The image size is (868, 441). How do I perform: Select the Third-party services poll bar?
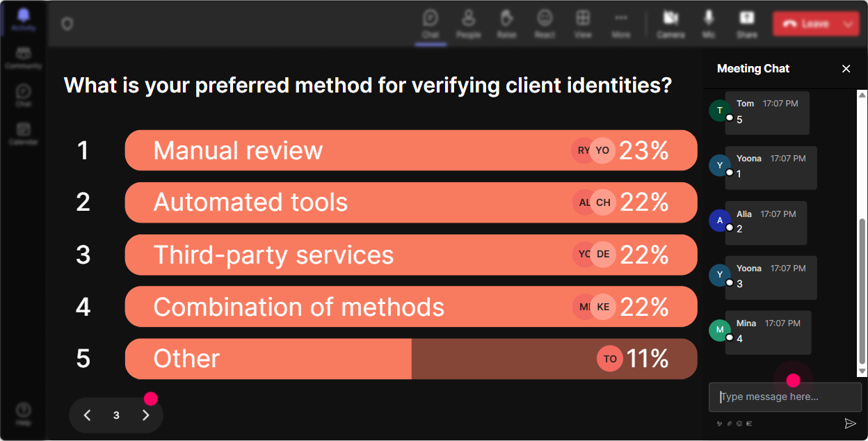pos(411,255)
